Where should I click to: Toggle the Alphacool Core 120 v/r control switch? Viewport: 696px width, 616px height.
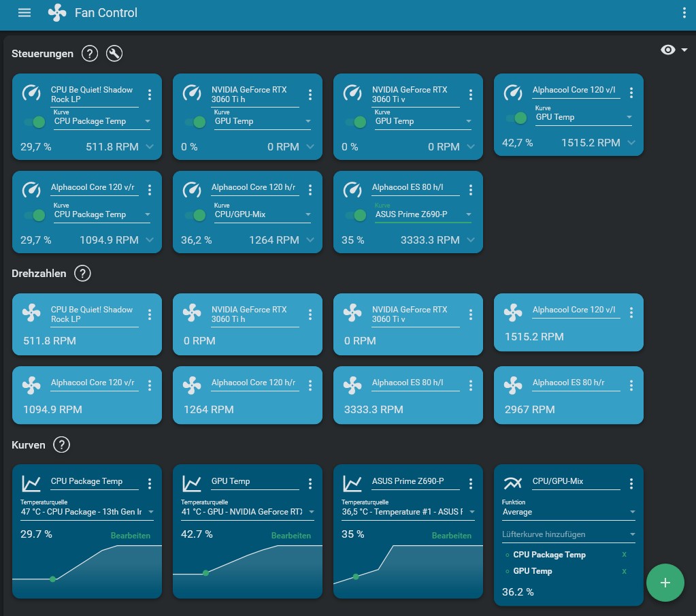pos(35,215)
